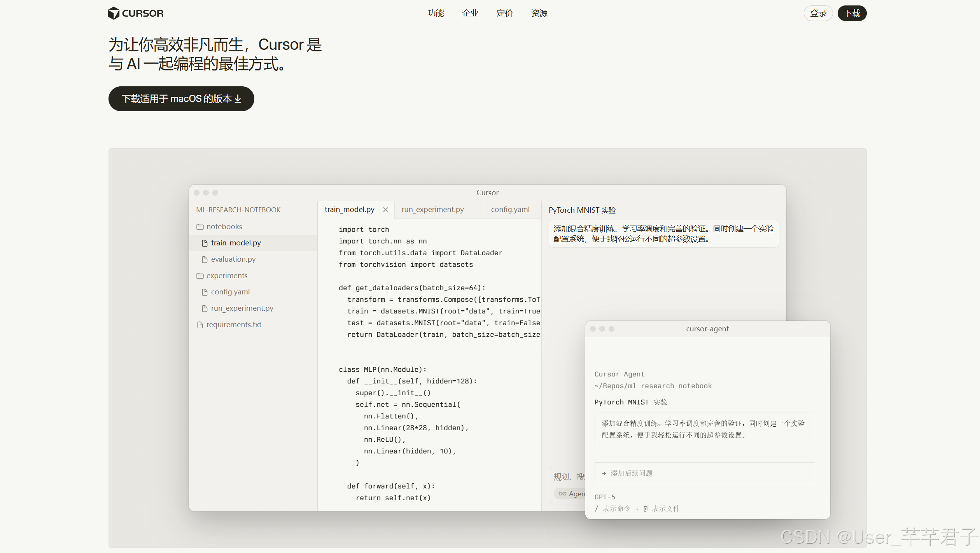Click the infinity Agent mode icon
The height and width of the screenshot is (553, 980).
[562, 494]
